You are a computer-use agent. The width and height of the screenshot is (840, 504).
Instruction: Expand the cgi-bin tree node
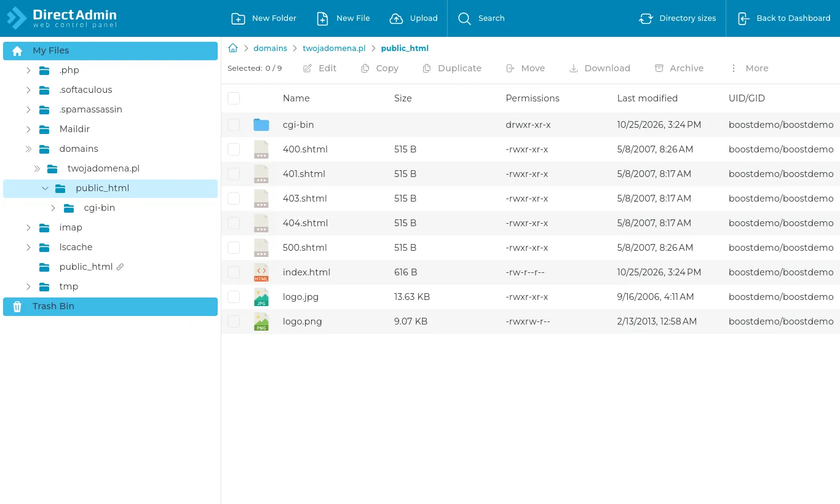point(53,208)
